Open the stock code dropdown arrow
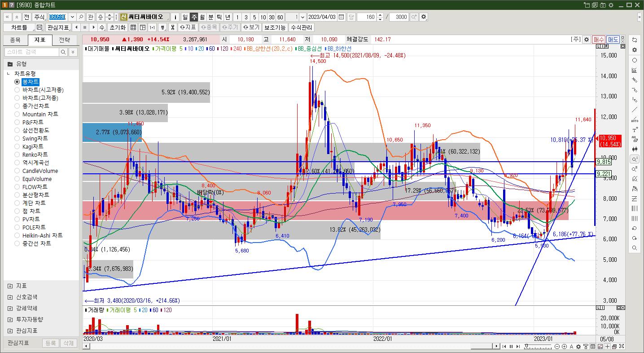 tap(71, 17)
